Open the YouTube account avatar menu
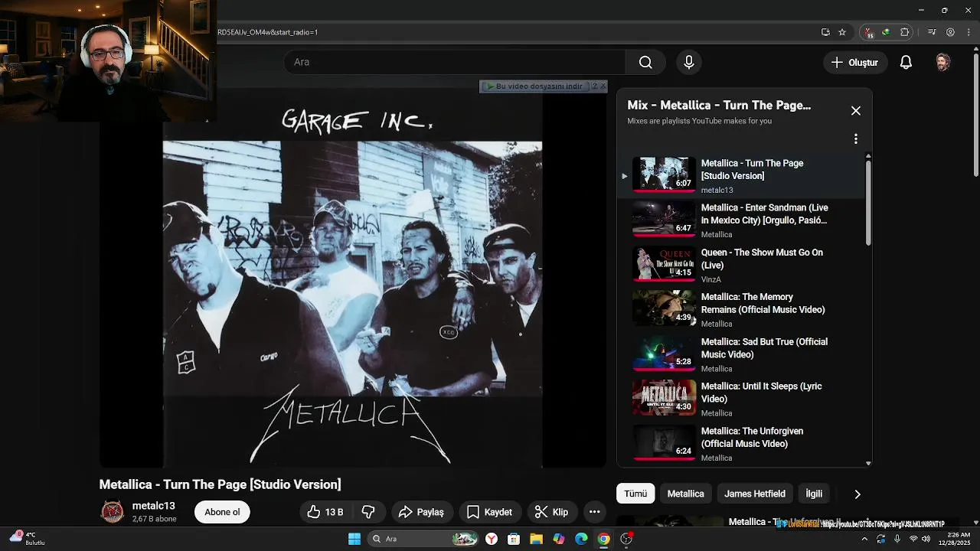This screenshot has height=551, width=980. 943,63
